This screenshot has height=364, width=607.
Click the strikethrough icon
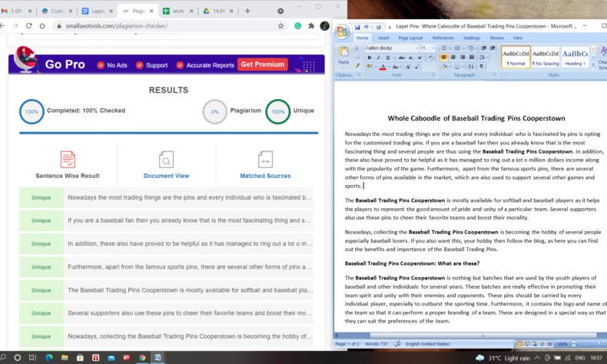401,58
